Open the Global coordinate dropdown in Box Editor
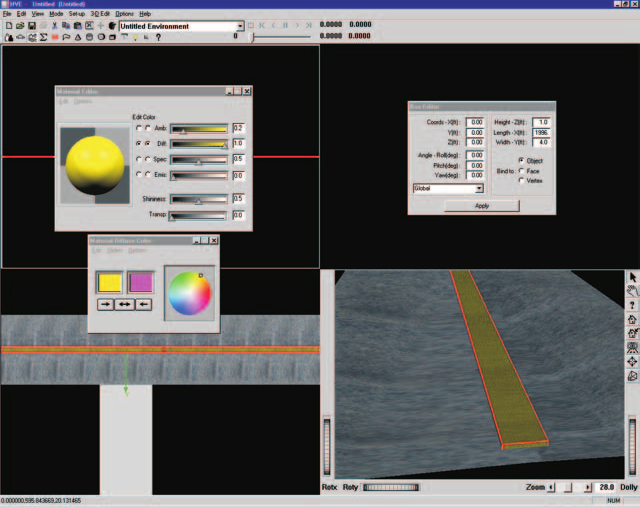 479,188
